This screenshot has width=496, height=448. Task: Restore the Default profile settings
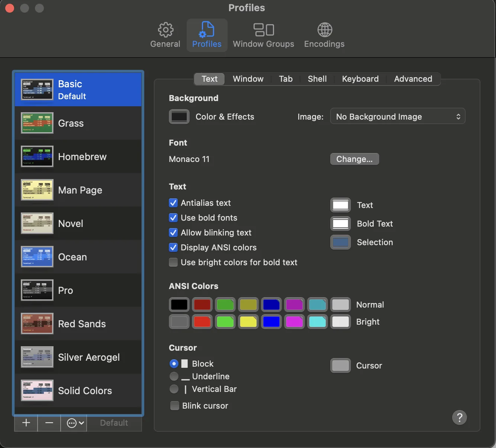(x=114, y=423)
